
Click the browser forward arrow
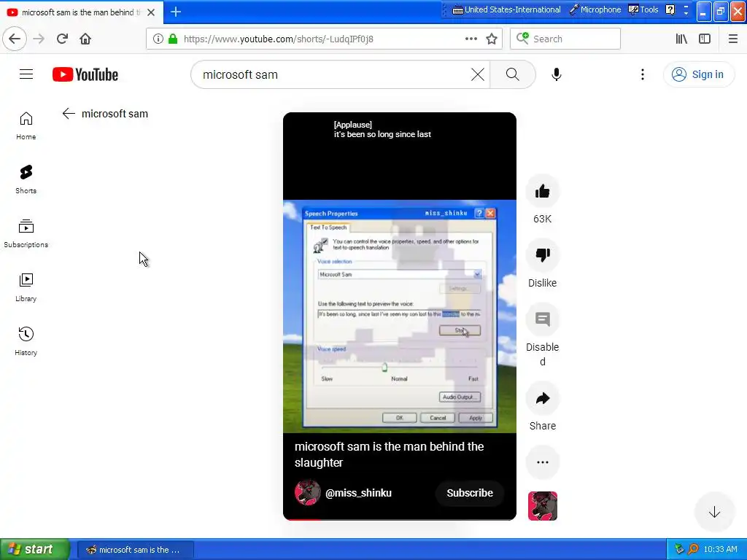pos(39,39)
